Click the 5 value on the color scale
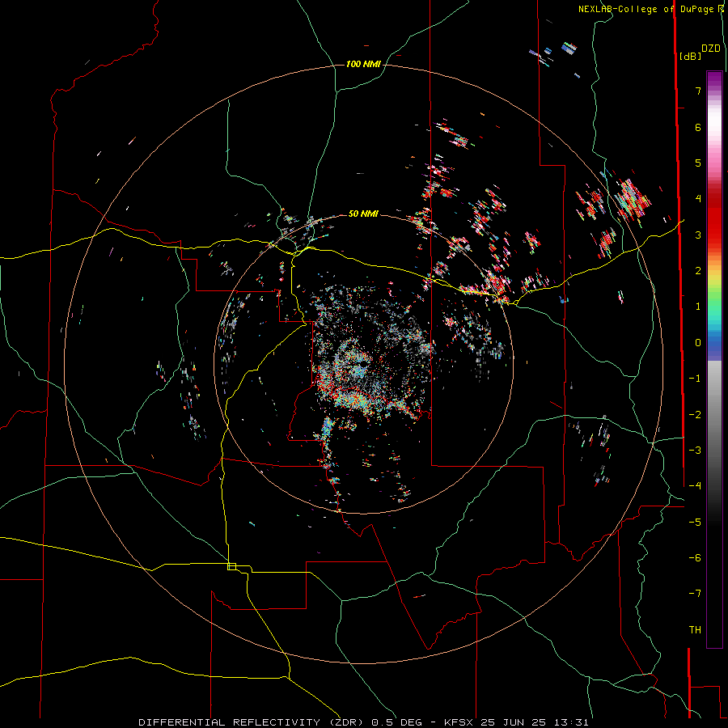728x728 pixels. pyautogui.click(x=698, y=163)
